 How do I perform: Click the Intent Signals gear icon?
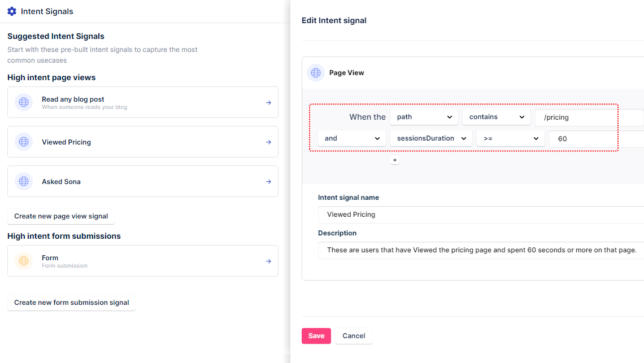tap(12, 11)
